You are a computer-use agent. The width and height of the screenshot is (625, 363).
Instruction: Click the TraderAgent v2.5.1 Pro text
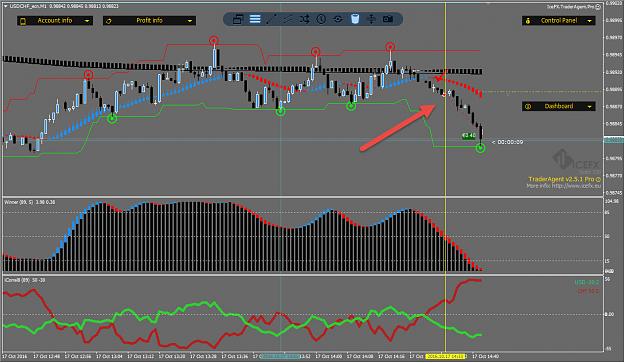tap(562, 179)
